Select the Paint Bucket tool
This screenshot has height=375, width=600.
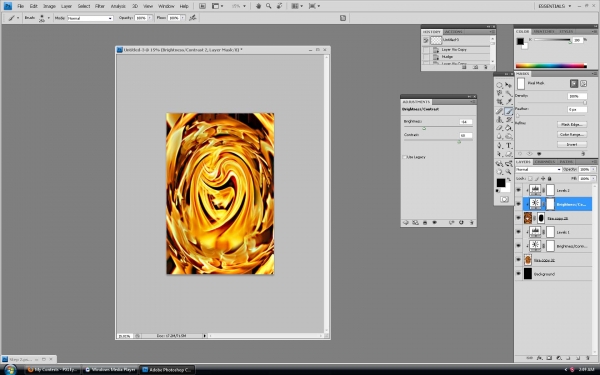click(x=508, y=128)
